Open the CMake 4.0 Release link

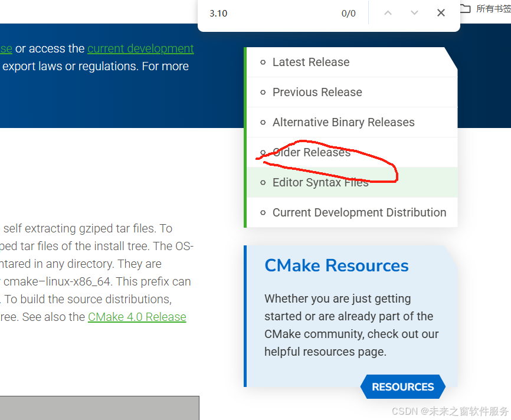pyautogui.click(x=137, y=317)
